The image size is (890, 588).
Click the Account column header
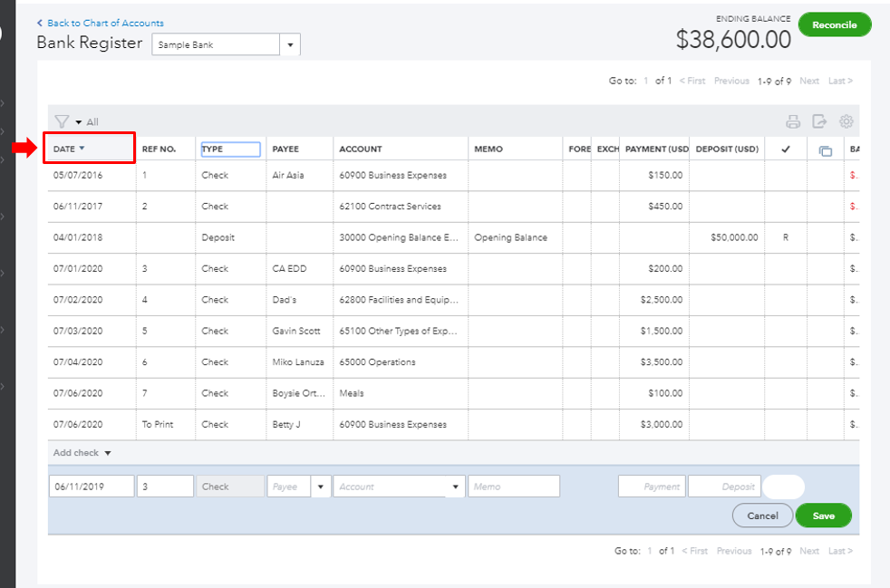[360, 149]
